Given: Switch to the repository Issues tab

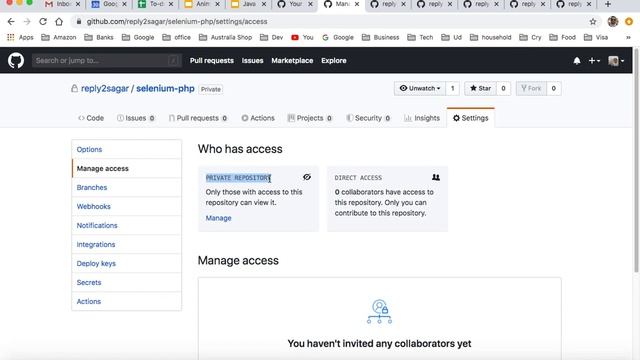Looking at the screenshot, I should coord(136,118).
